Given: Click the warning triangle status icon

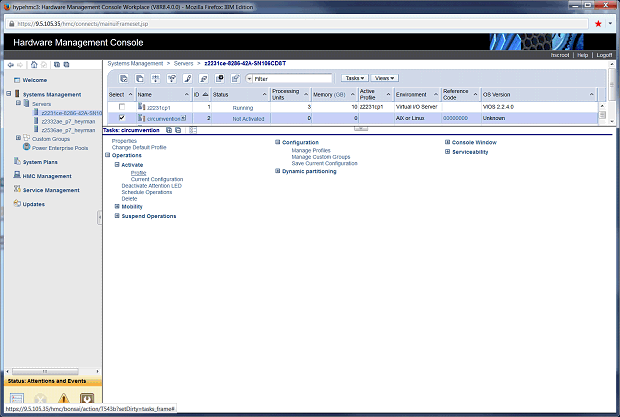Looking at the screenshot, I should click(64, 398).
